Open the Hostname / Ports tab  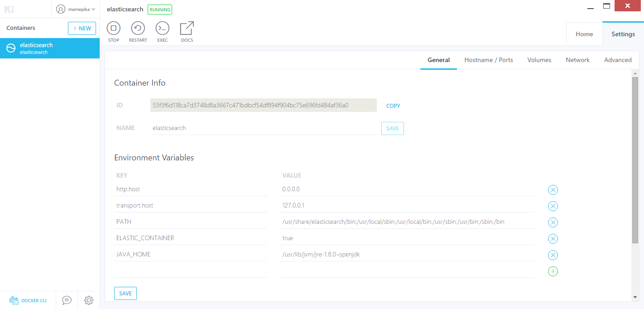click(489, 60)
